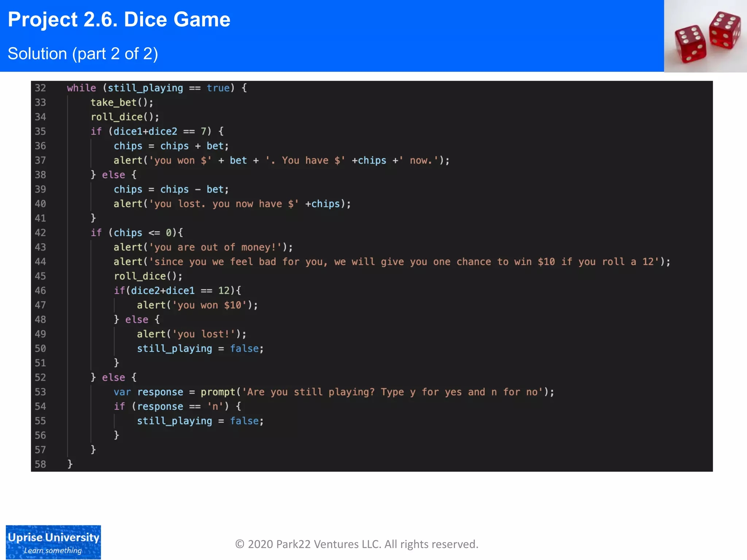Click 'chips <= 0' condition on line 42

point(142,233)
